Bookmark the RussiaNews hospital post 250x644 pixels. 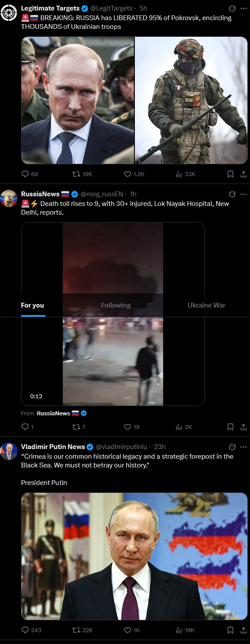[230, 427]
